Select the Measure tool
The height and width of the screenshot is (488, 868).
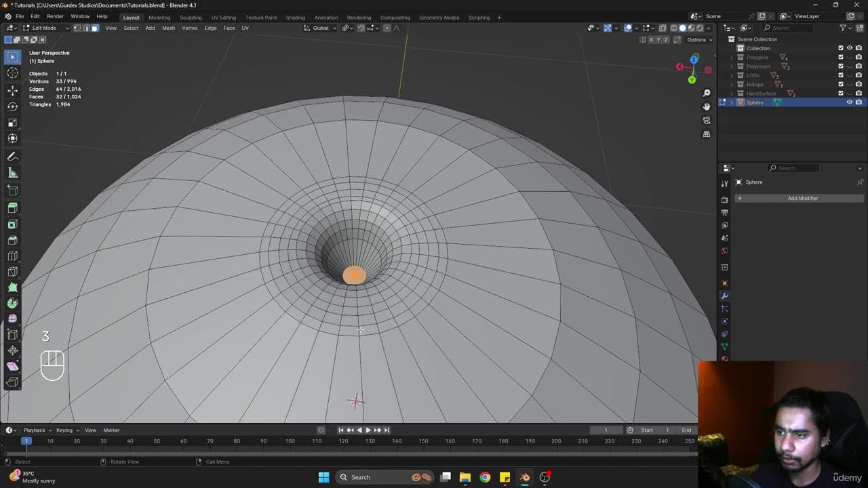(x=12, y=173)
